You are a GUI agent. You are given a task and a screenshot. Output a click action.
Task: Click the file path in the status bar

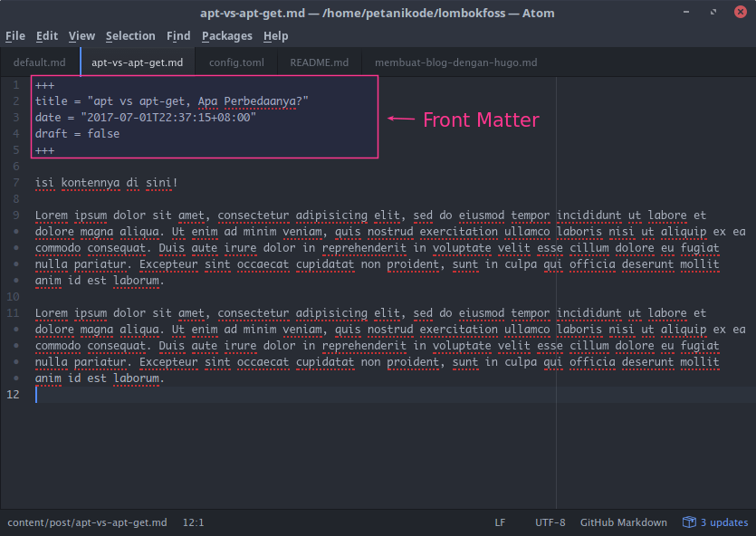(87, 522)
